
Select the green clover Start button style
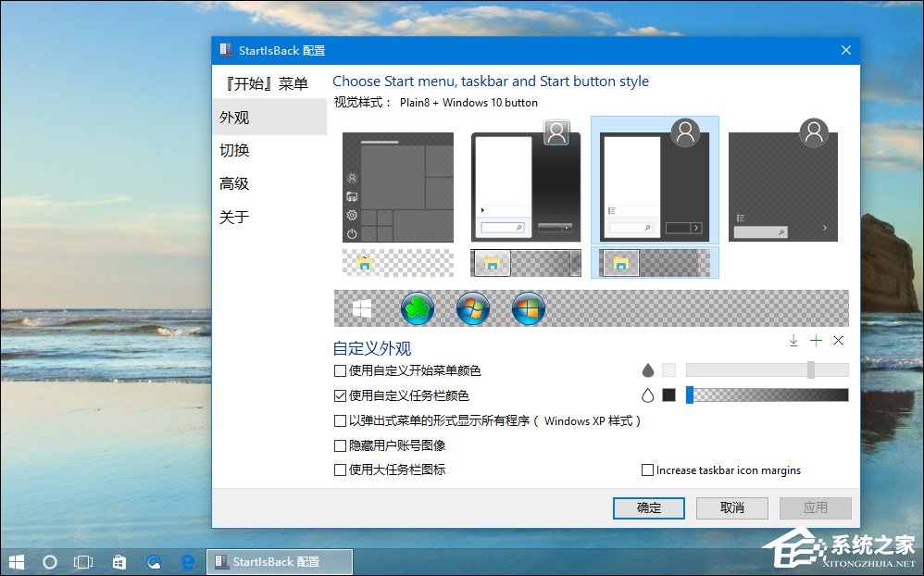417,307
